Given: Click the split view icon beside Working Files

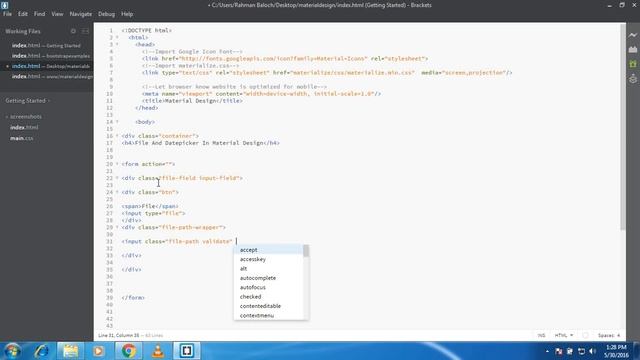Looking at the screenshot, I should click(x=85, y=31).
